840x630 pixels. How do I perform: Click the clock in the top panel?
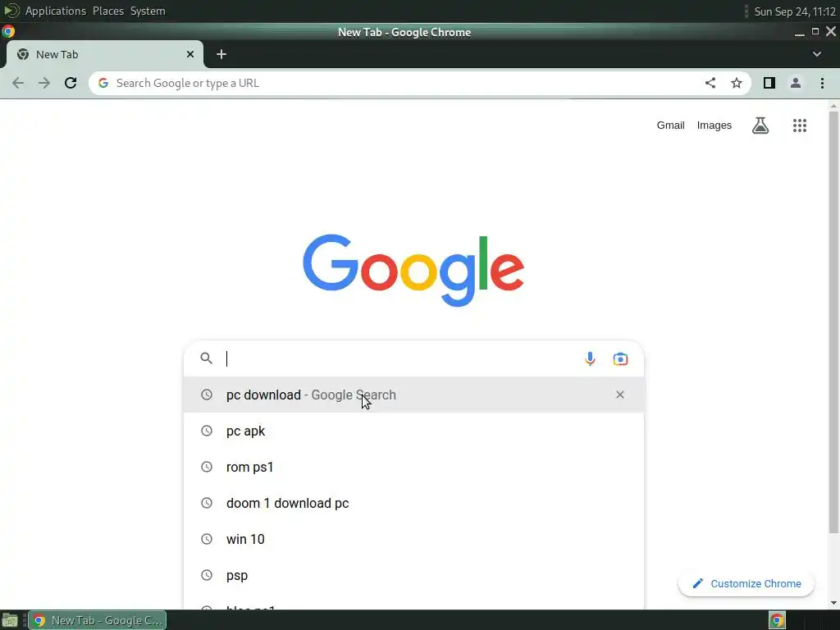(795, 11)
